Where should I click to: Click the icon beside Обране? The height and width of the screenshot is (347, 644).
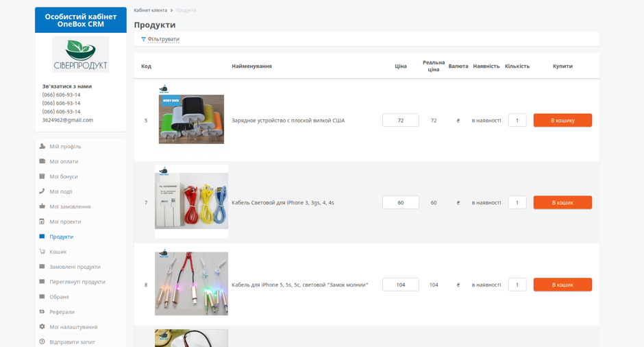click(x=42, y=296)
